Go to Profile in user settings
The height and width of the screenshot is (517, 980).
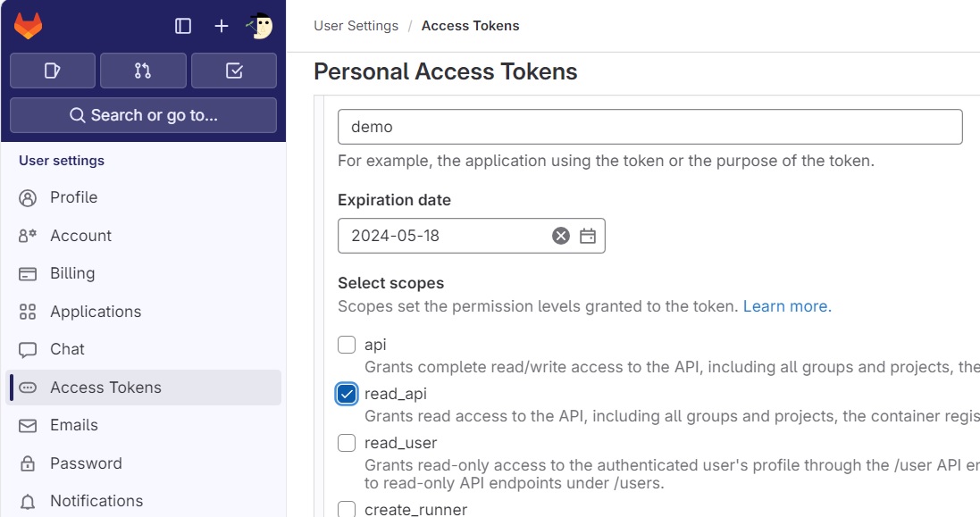(x=73, y=197)
